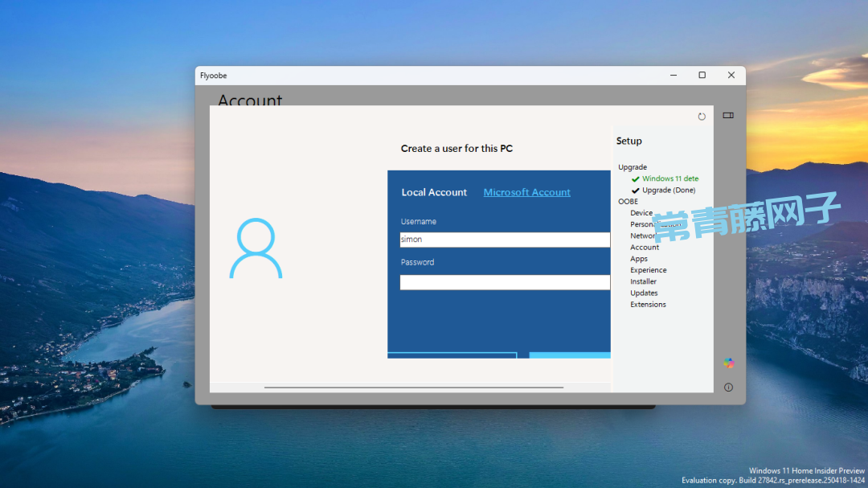
Task: Go to Apps in the Setup tree
Action: (x=639, y=259)
